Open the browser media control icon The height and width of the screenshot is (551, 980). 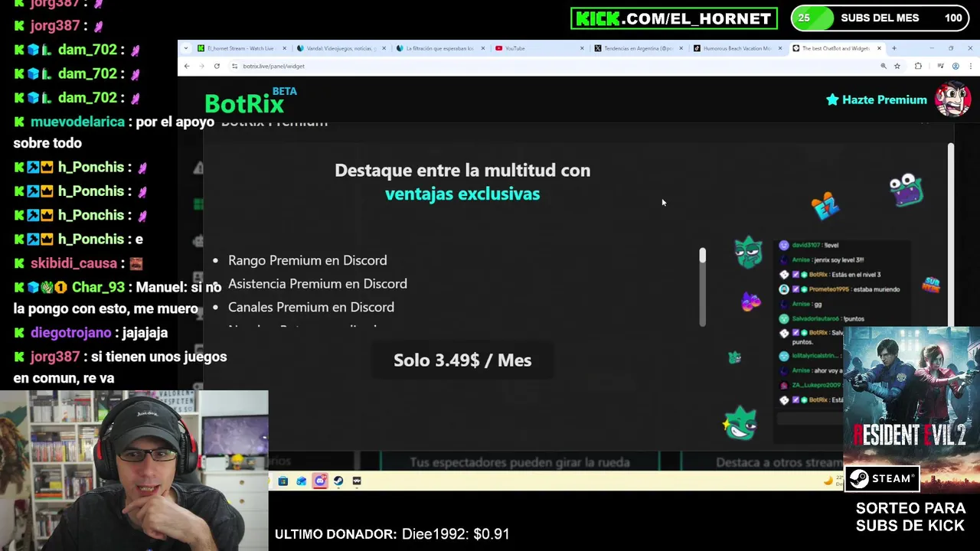(940, 66)
